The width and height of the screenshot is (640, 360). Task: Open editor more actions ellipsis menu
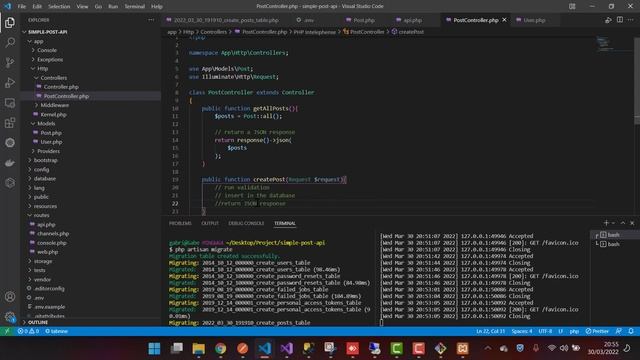[631, 20]
